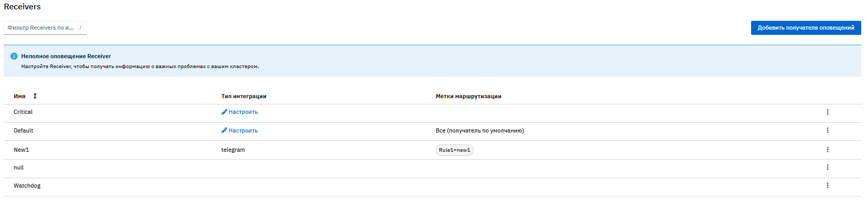
Task: Click Неполное оповещение Receiver alert title
Action: (x=66, y=56)
